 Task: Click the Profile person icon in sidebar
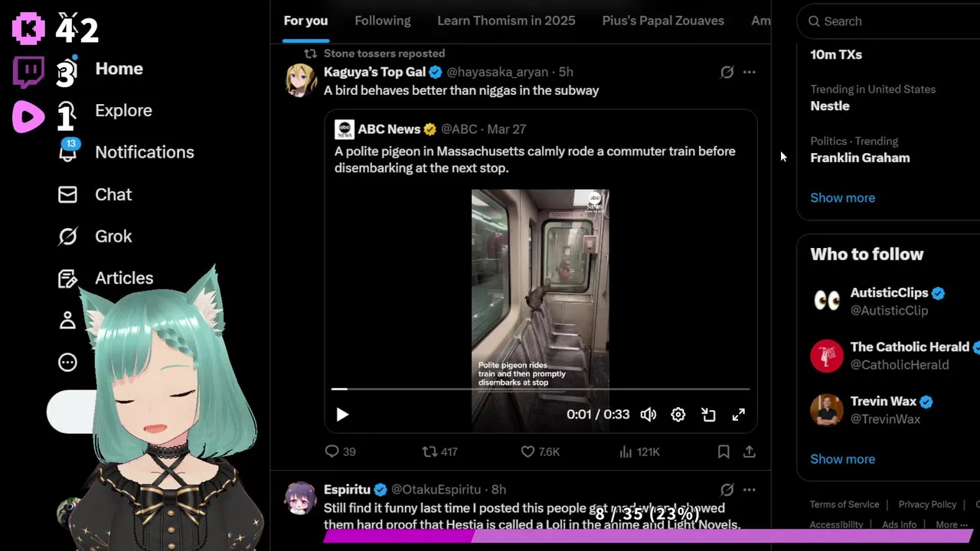pyautogui.click(x=67, y=320)
